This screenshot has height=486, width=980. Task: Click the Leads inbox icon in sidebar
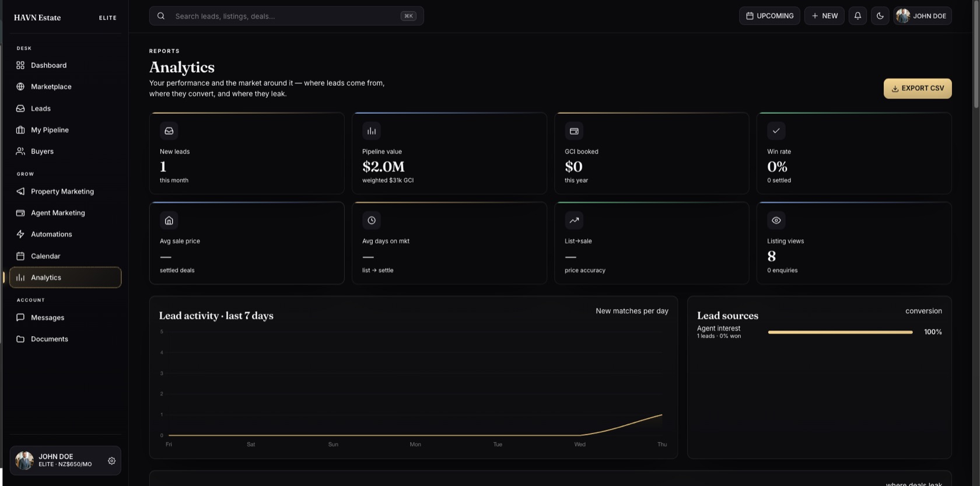[20, 109]
